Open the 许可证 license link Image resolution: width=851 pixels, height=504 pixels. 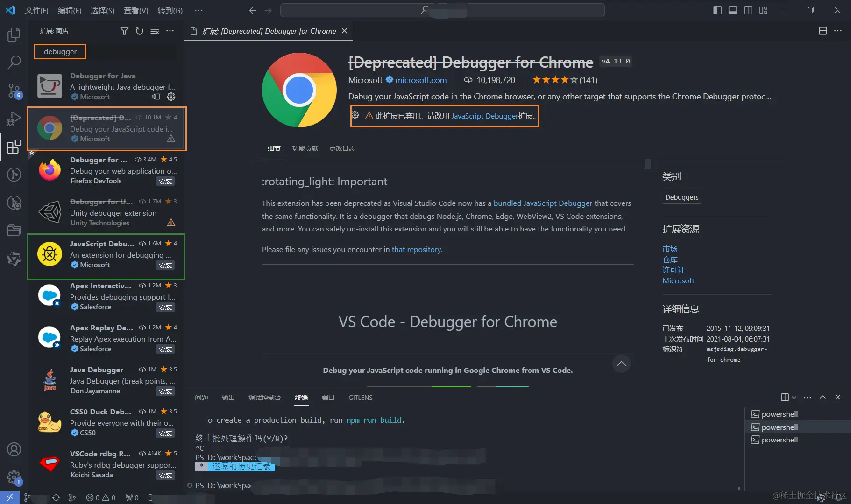tap(674, 270)
